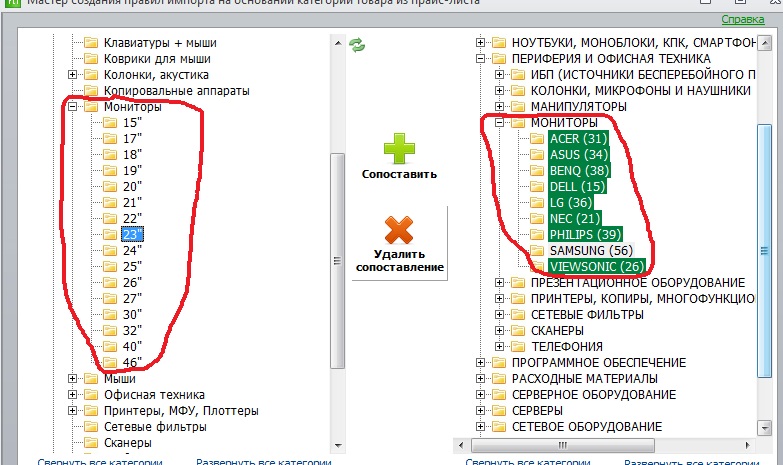The image size is (783, 465).
Task: Select Сетевые фильтры in left tree
Action: (155, 427)
